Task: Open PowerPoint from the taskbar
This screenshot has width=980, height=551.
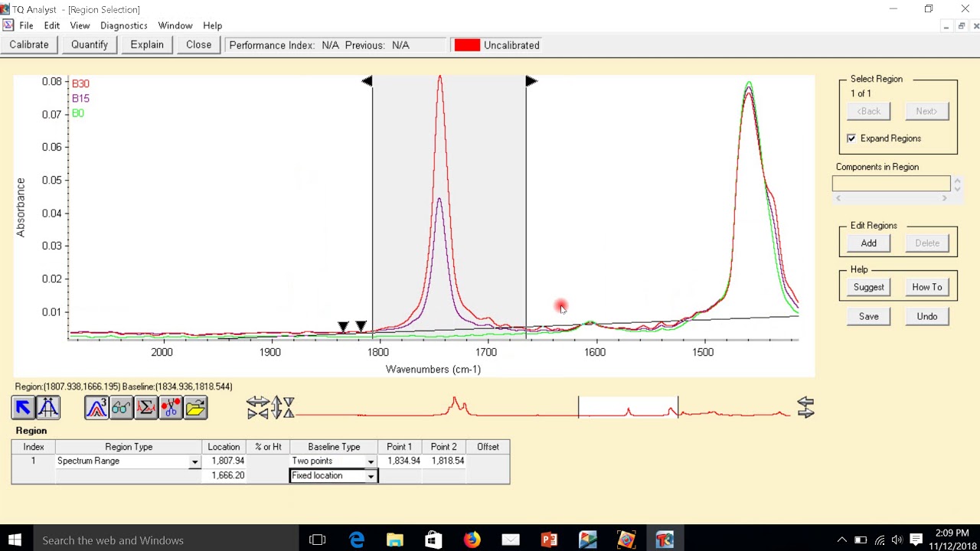Action: click(549, 540)
